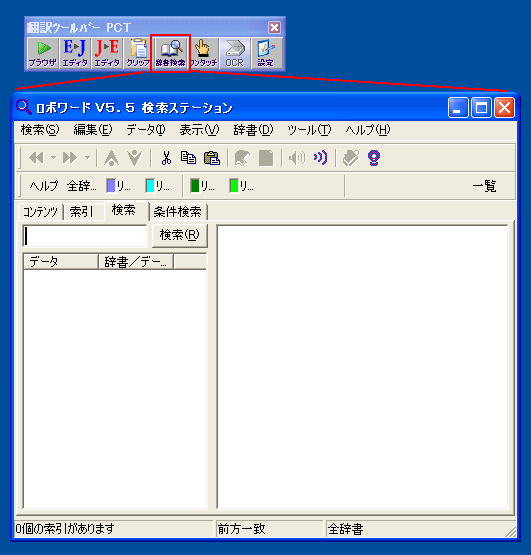The height and width of the screenshot is (555, 531).
Task: Click the magnifier icon in the title bar
Action: pyautogui.click(x=24, y=107)
